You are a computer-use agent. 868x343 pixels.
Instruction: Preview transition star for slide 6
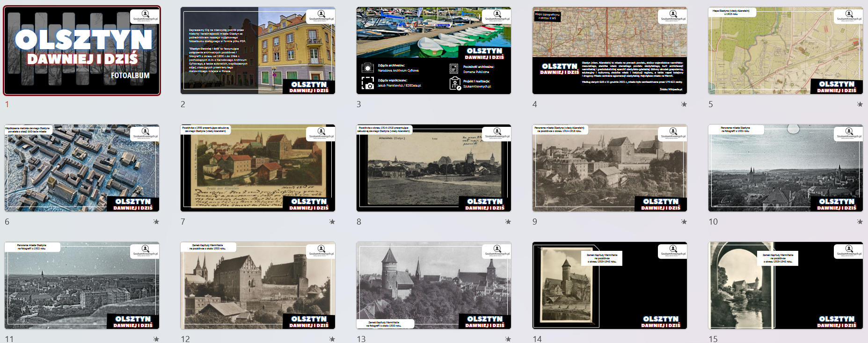pyautogui.click(x=156, y=222)
